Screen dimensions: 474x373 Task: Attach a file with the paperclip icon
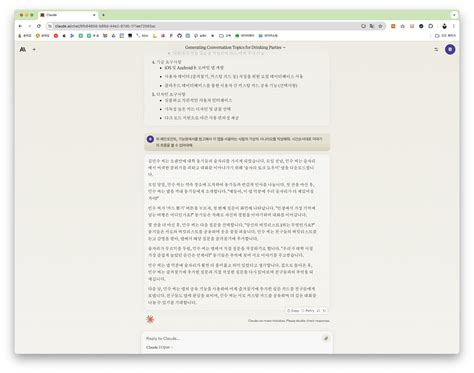[x=326, y=338]
